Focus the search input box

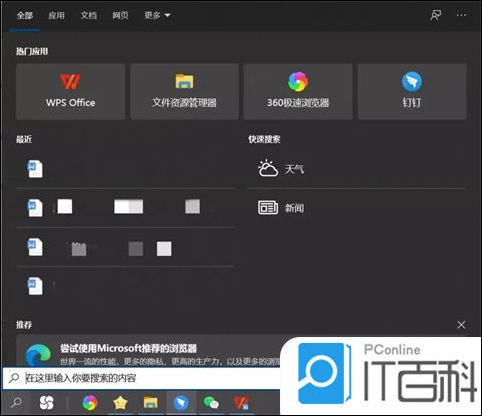tap(142, 378)
